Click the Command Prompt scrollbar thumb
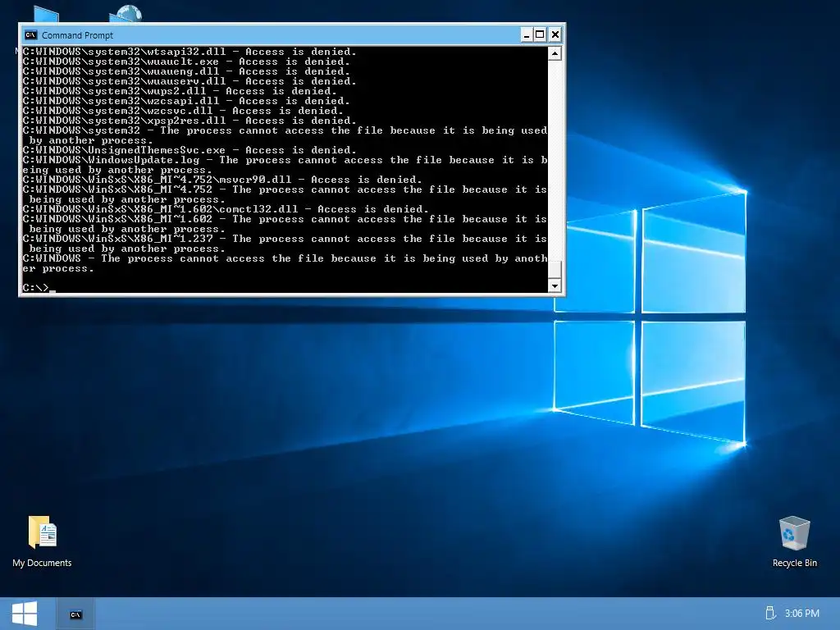 pos(555,269)
